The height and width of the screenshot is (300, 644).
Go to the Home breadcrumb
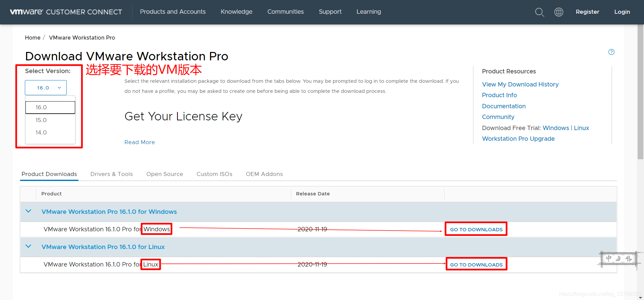pyautogui.click(x=33, y=38)
